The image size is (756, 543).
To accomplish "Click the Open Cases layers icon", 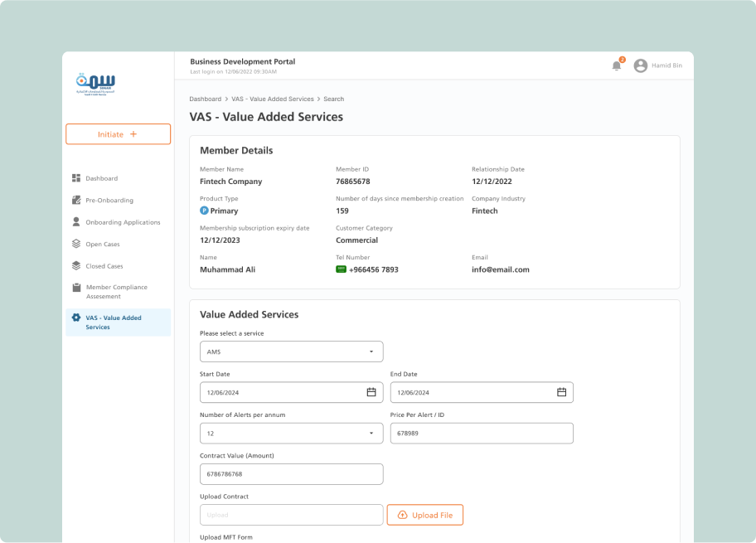I will tap(76, 244).
